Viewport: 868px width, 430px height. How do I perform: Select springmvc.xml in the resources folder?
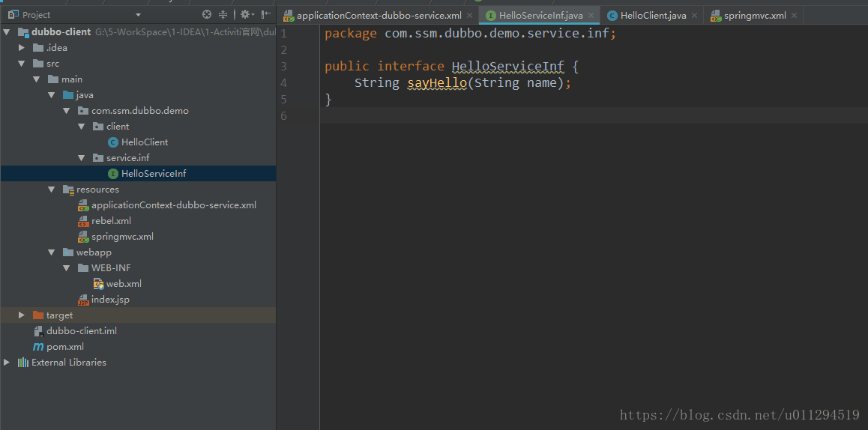[x=122, y=236]
